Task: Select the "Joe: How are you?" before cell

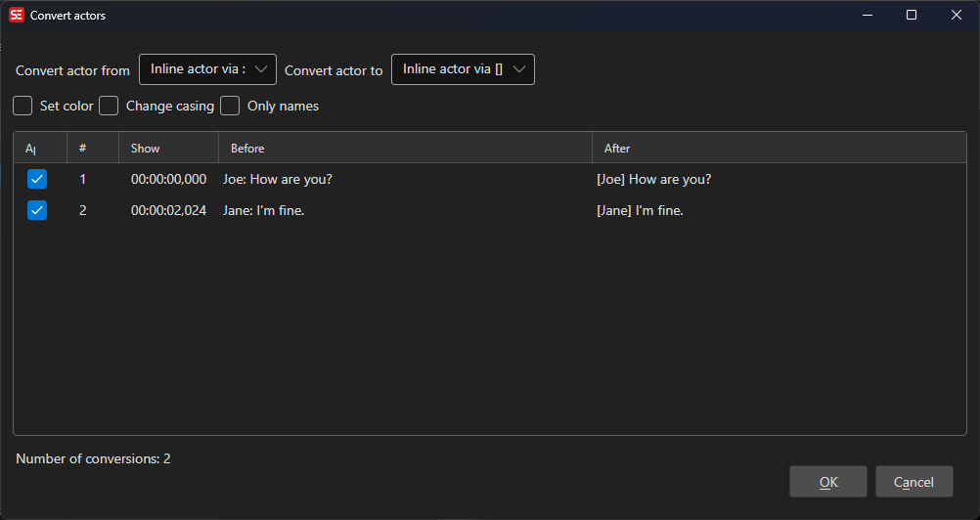Action: click(x=278, y=180)
